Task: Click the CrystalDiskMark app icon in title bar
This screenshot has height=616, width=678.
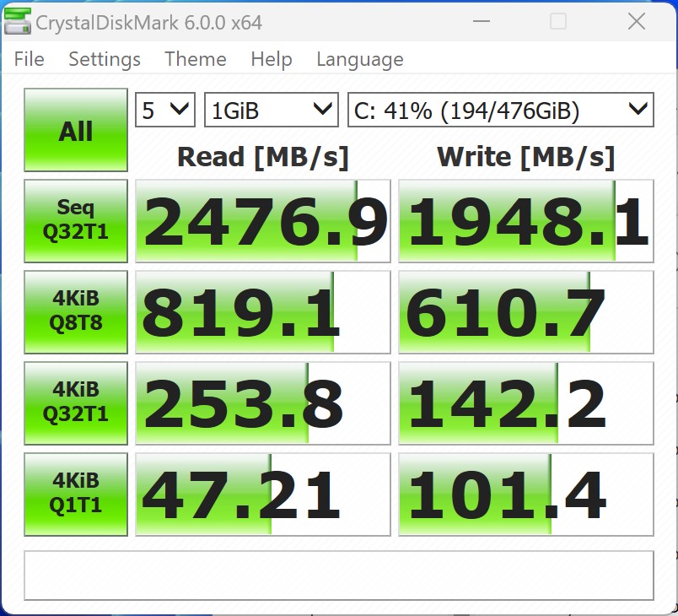Action: pos(18,21)
